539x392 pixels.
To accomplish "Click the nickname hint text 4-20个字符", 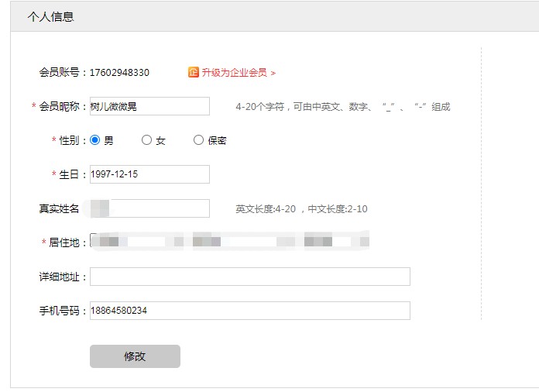I will click(342, 107).
